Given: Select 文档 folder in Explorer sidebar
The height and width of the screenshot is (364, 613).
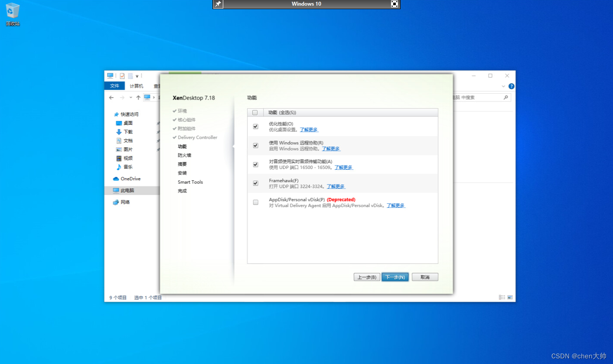Looking at the screenshot, I should [x=124, y=140].
